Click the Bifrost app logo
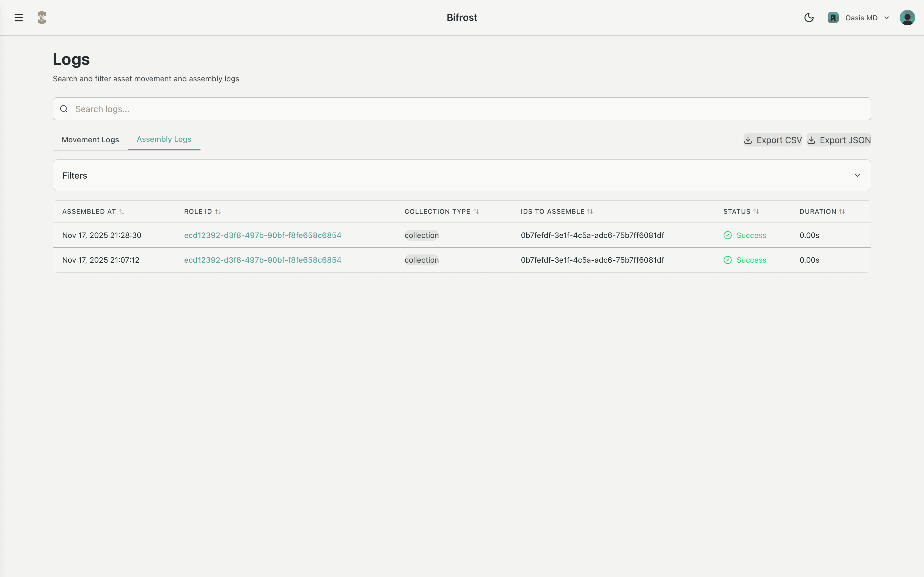This screenshot has width=924, height=577. [x=42, y=18]
